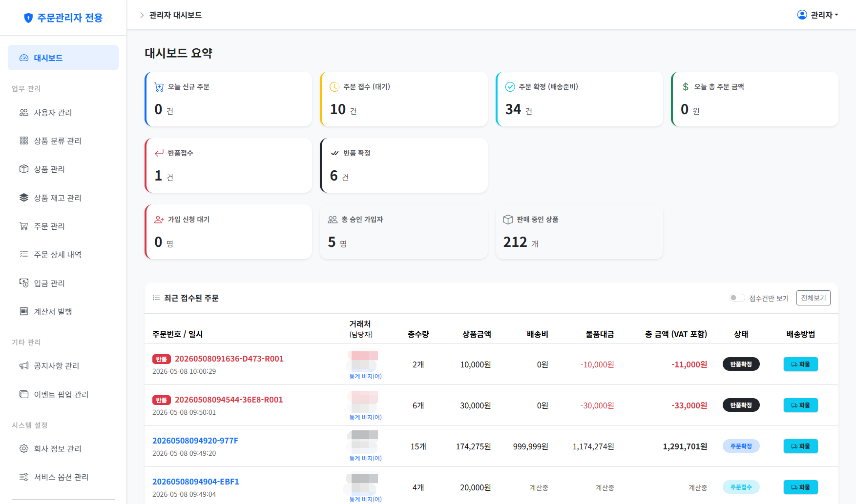Open the 관리자 account dropdown
The height and width of the screenshot is (504, 856).
tap(818, 15)
